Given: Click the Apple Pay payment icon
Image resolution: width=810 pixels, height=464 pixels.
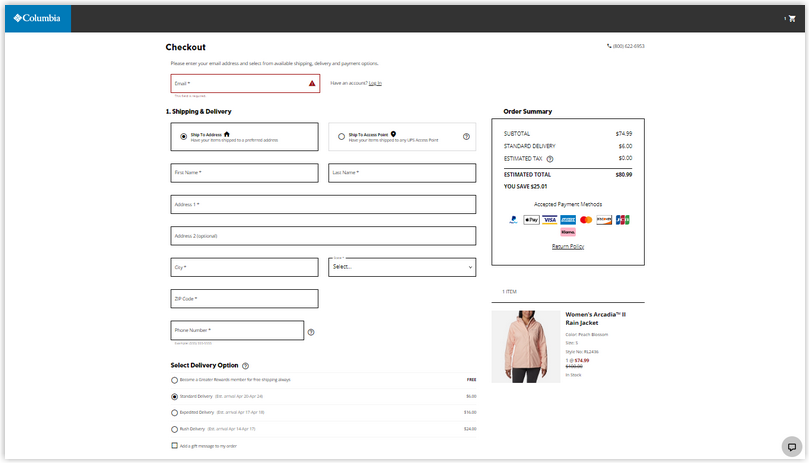Looking at the screenshot, I should click(x=532, y=220).
